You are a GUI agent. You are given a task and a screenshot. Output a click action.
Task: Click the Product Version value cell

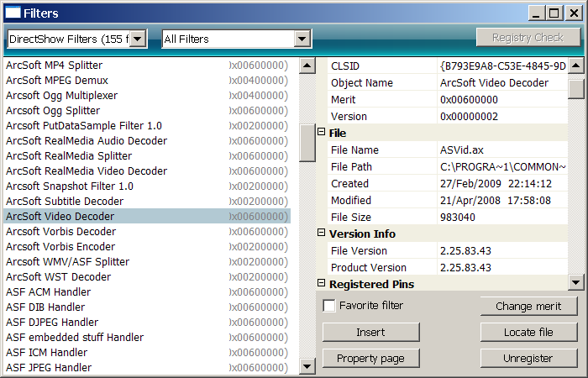pos(502,268)
